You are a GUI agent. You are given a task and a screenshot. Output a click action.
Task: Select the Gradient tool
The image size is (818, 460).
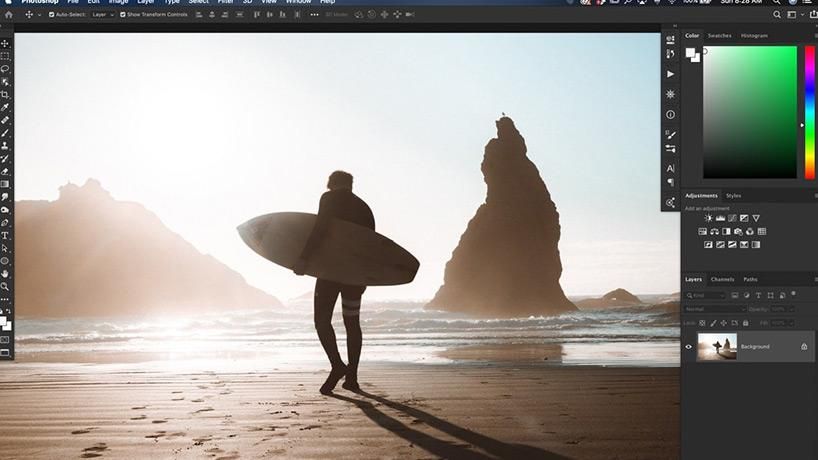[x=5, y=184]
